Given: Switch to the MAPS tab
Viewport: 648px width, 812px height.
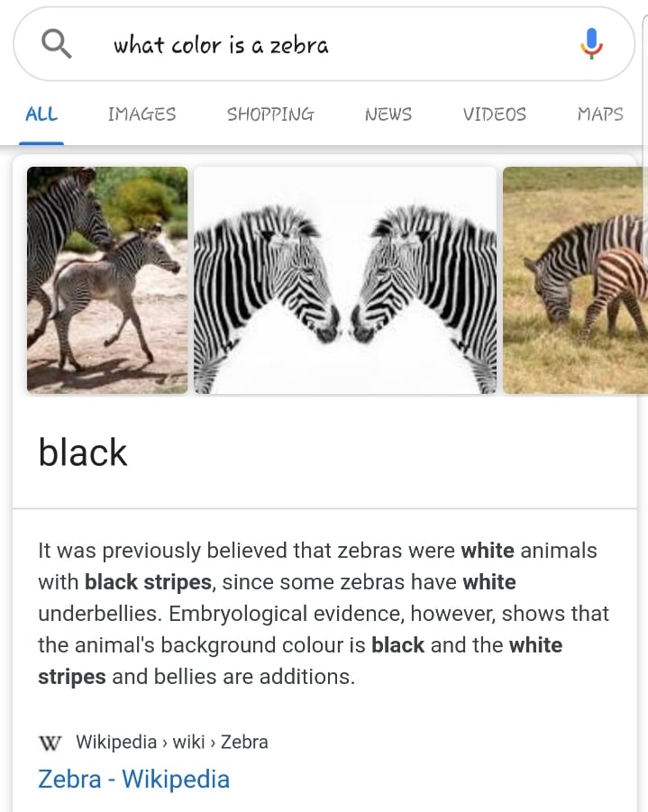Looking at the screenshot, I should (x=600, y=114).
